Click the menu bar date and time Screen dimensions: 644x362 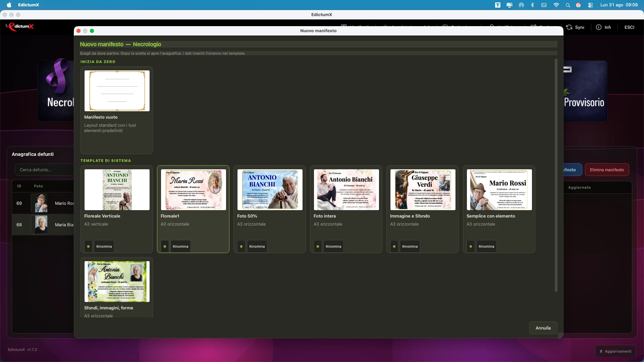[x=619, y=5]
